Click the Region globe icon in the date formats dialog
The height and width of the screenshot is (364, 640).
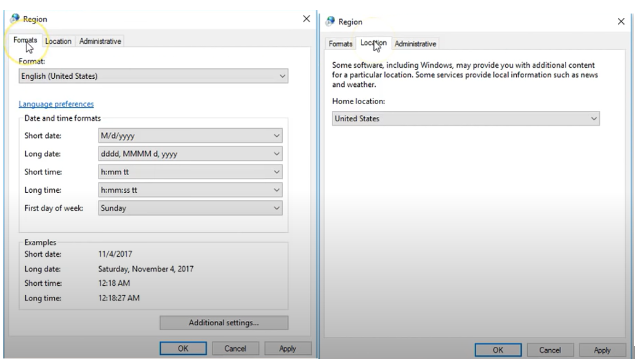click(x=15, y=19)
